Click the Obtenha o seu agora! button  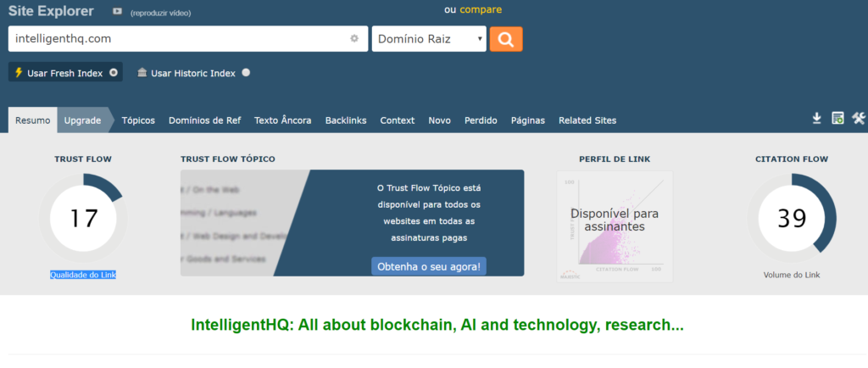click(x=429, y=266)
